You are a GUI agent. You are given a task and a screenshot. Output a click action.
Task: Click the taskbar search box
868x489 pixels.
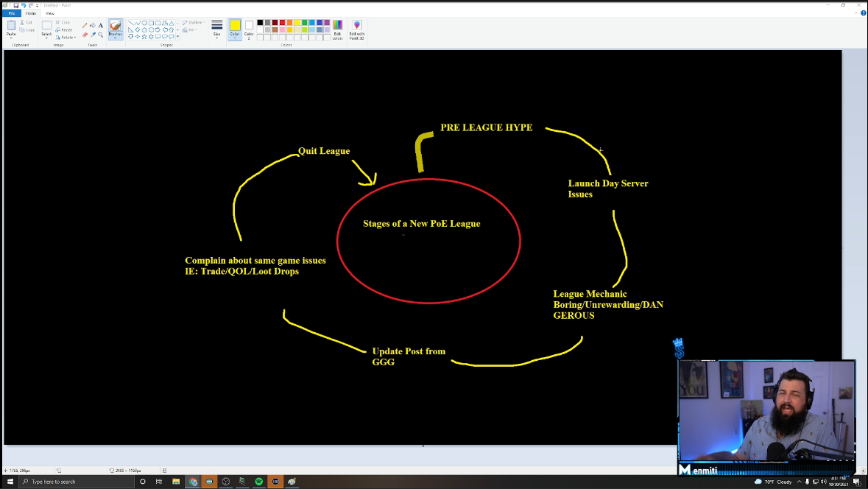77,481
